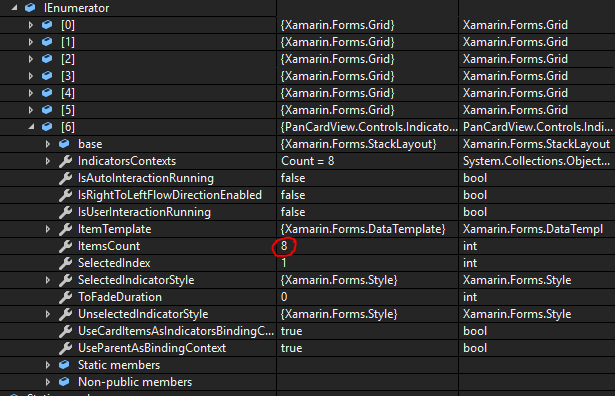Select the IsAutoInteractionRunning property name
Image resolution: width=615 pixels, height=396 pixels.
click(146, 178)
